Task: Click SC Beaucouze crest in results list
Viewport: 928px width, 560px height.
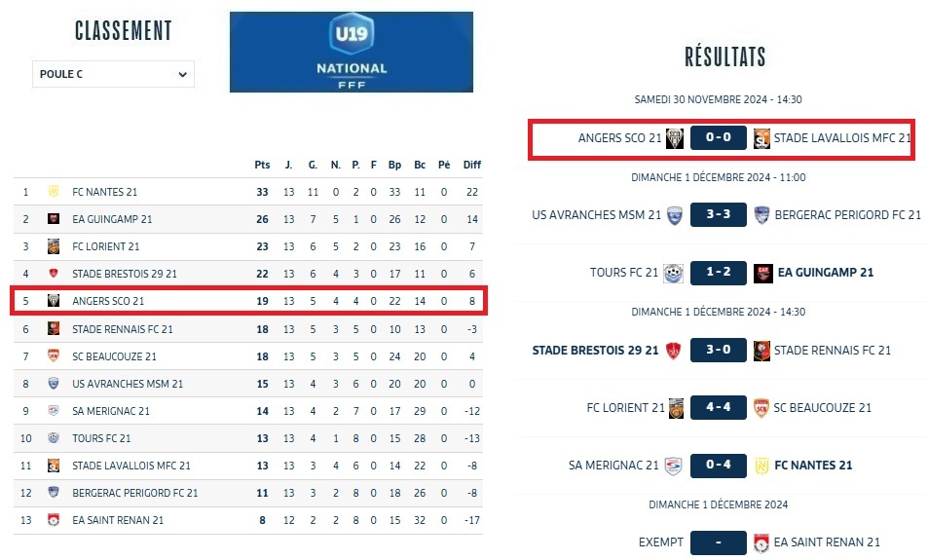Action: point(761,408)
